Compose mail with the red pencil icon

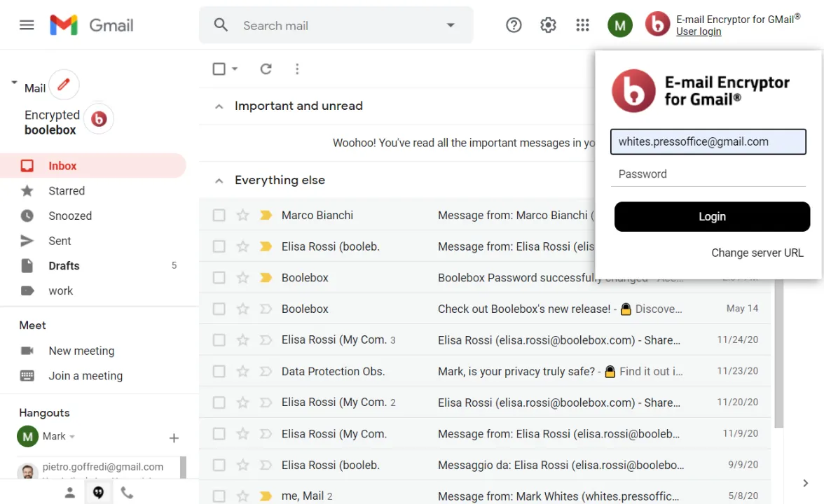pyautogui.click(x=64, y=84)
